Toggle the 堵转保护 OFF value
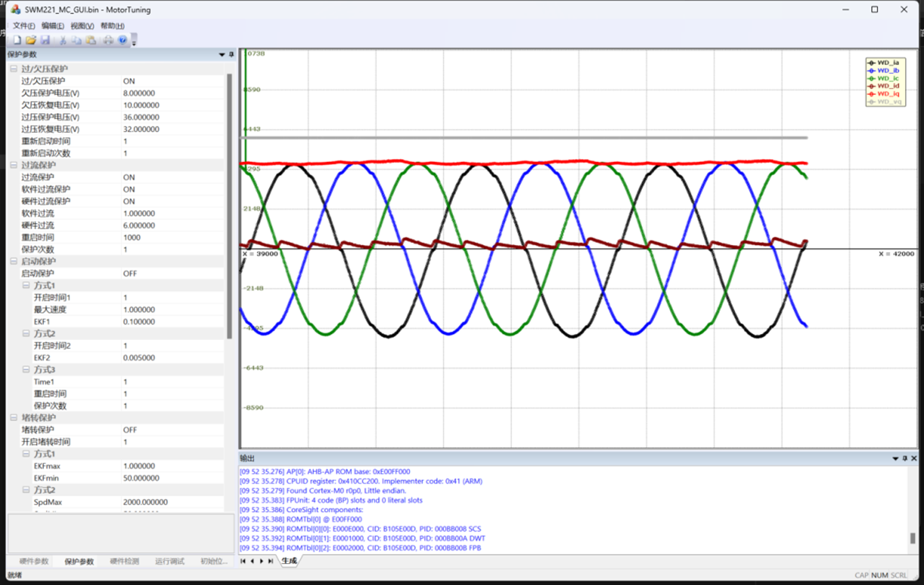924x585 pixels. (x=173, y=430)
